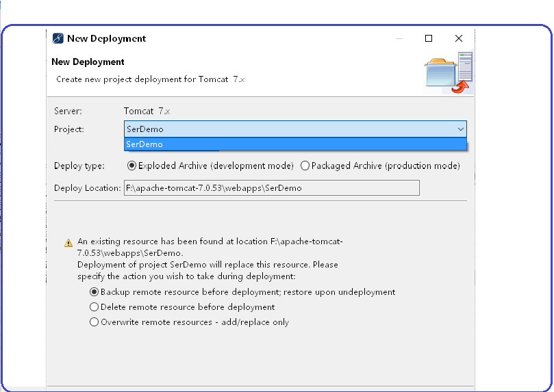Click the 'An existing resource has been found' message
The height and width of the screenshot is (392, 554).
tap(210, 259)
